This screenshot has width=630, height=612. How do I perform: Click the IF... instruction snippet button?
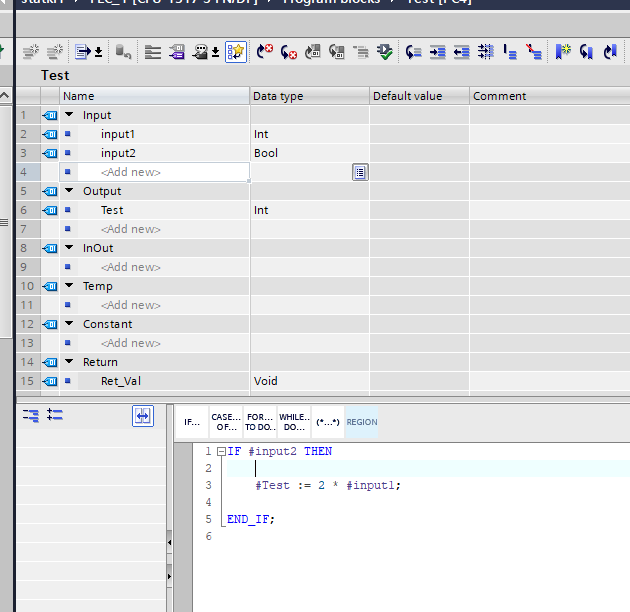[192, 422]
